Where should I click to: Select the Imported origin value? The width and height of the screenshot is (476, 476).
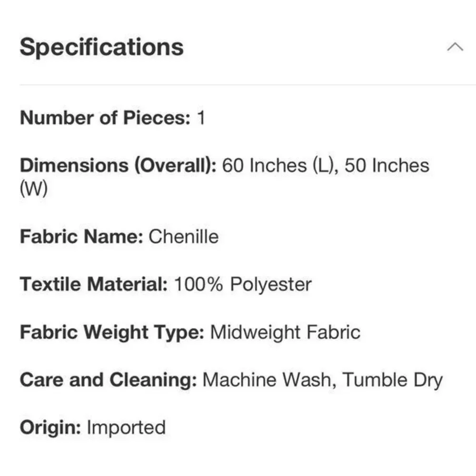coord(126,428)
